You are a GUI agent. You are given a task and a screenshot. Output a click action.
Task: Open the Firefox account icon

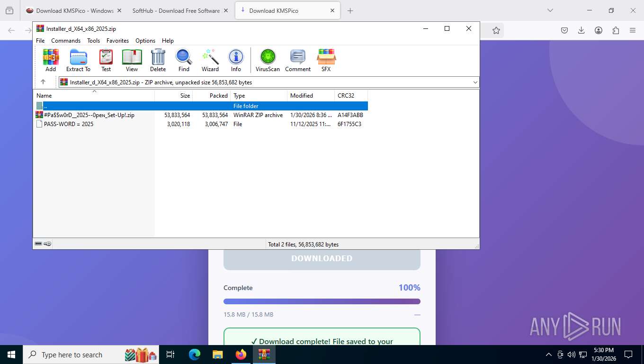(599, 30)
